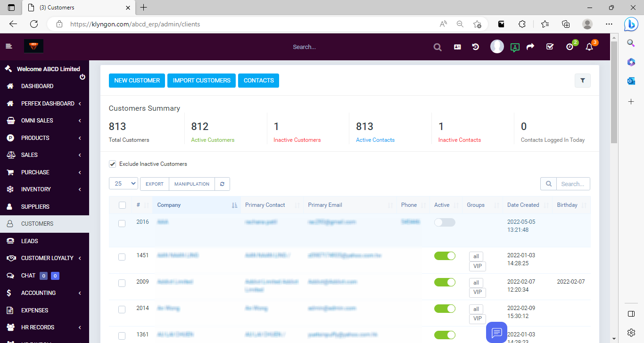Click the Read aloud icon in the address bar
This screenshot has width=644, height=343.
click(x=443, y=24)
